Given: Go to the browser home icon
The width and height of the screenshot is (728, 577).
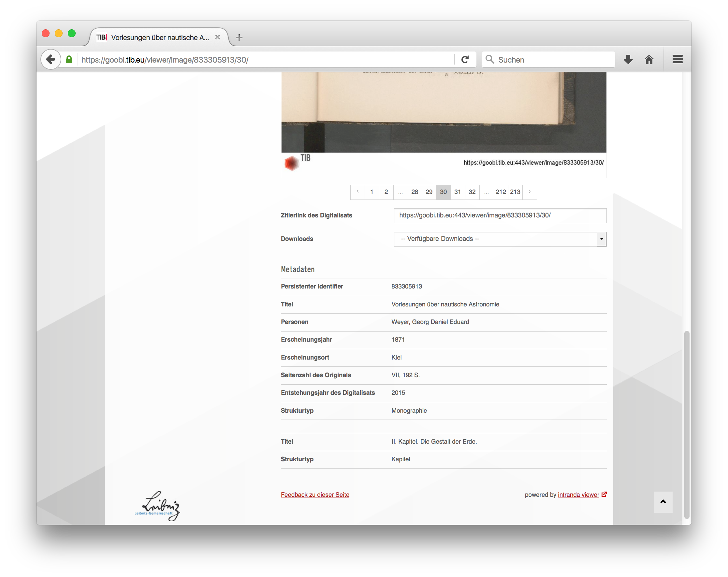Looking at the screenshot, I should 649,60.
